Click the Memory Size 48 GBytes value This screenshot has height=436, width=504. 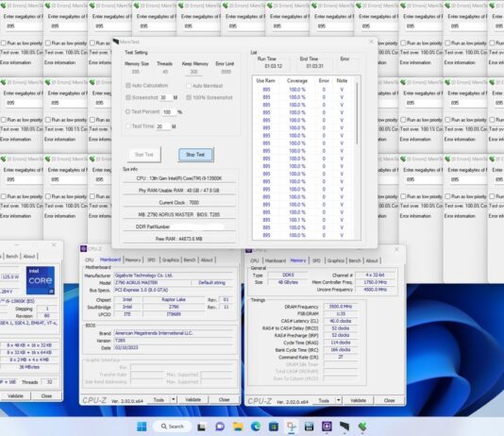click(x=287, y=282)
